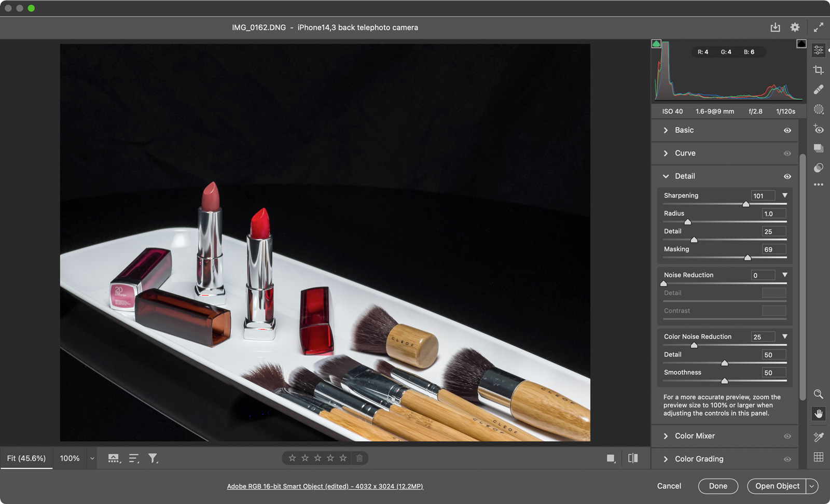Open the Adobe RGB workflow options link

pyautogui.click(x=325, y=486)
